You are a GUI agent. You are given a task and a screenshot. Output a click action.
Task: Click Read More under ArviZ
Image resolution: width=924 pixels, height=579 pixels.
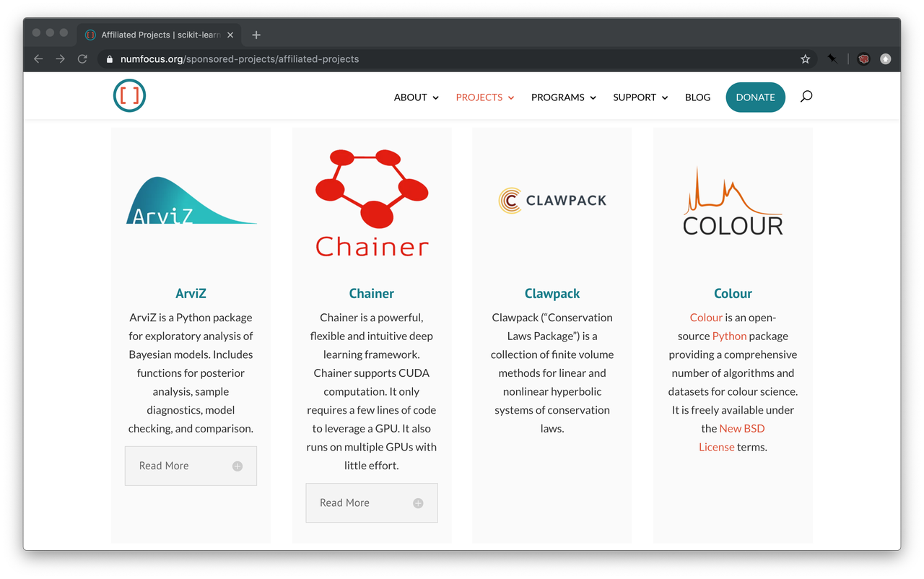pyautogui.click(x=191, y=466)
